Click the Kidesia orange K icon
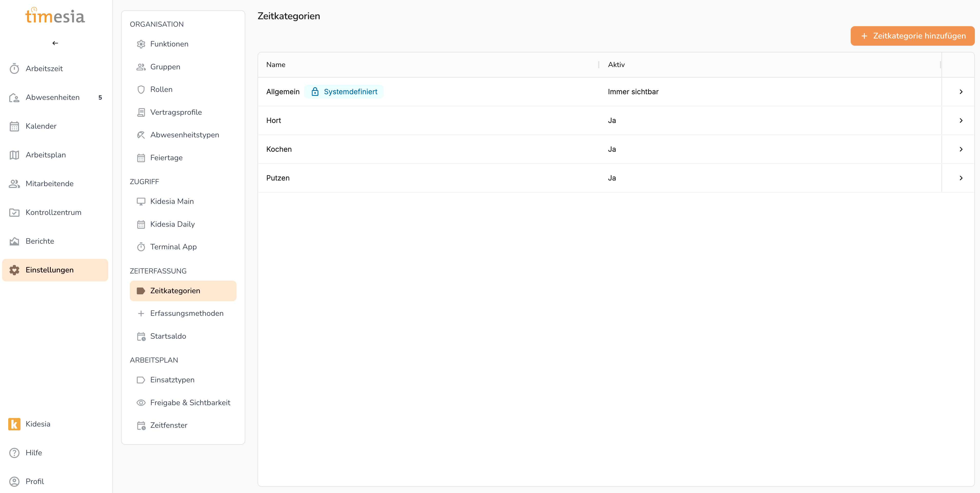980x493 pixels. (14, 424)
